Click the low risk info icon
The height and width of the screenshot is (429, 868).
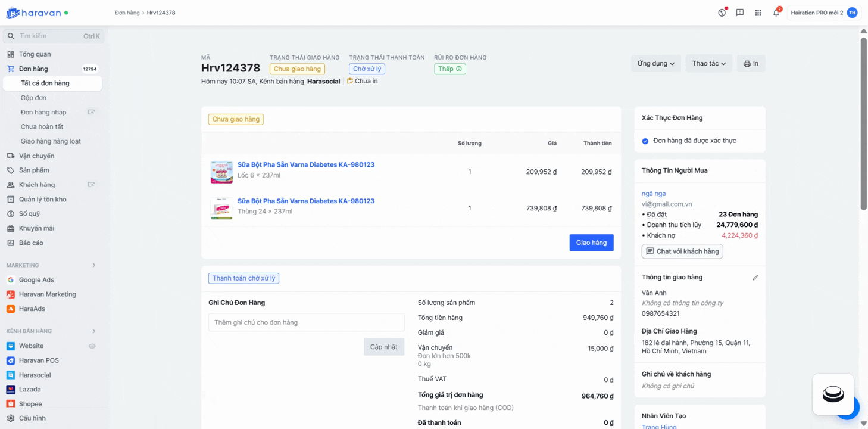(x=458, y=69)
